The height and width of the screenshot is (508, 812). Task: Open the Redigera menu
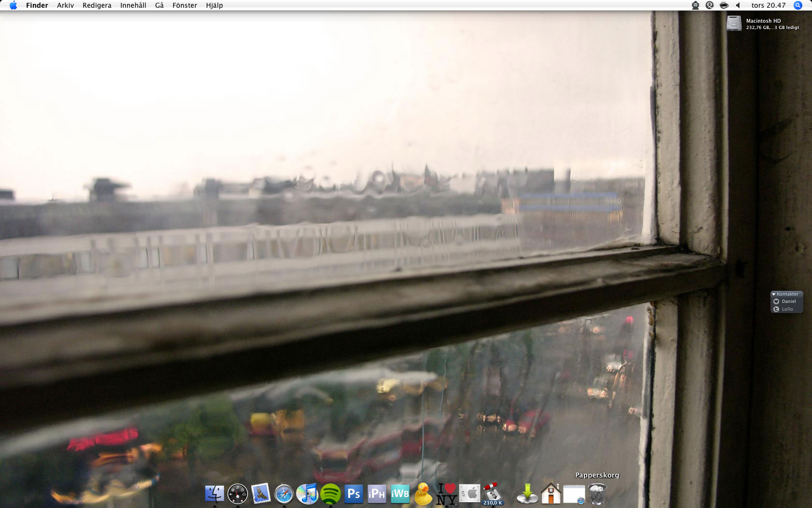click(97, 5)
